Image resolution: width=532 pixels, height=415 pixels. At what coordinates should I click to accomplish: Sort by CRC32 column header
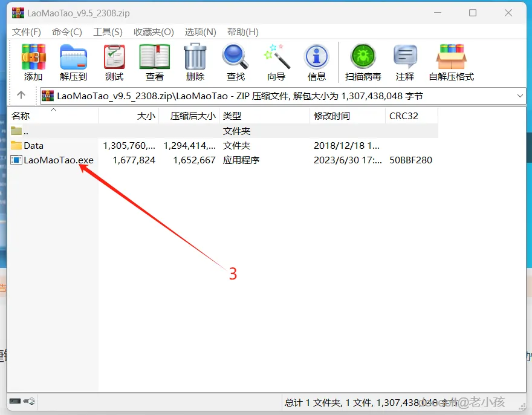(x=412, y=116)
